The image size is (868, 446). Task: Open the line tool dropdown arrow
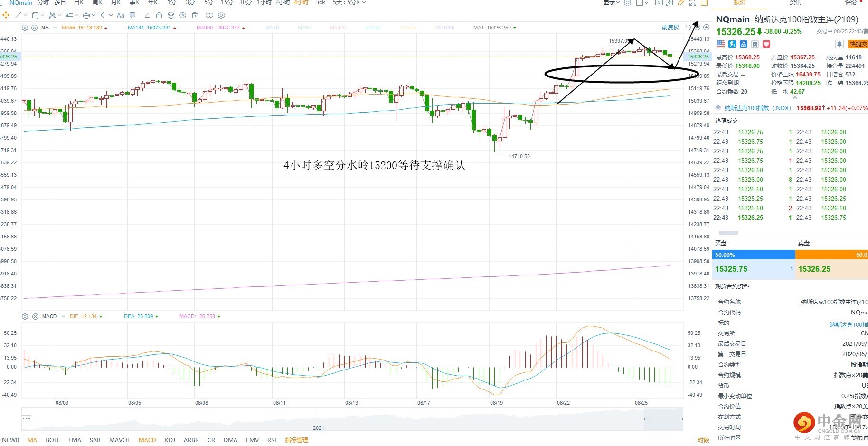26,15
